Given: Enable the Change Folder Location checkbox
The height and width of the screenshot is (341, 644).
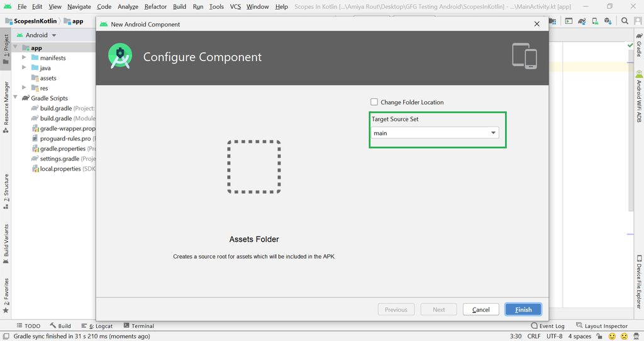Looking at the screenshot, I should point(374,102).
